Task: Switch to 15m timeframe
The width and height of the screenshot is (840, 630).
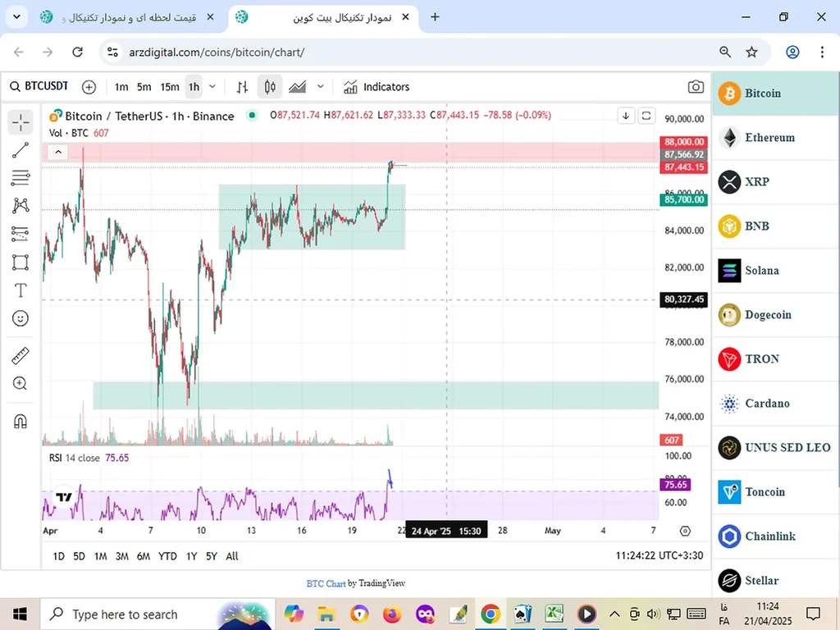Action: point(169,87)
